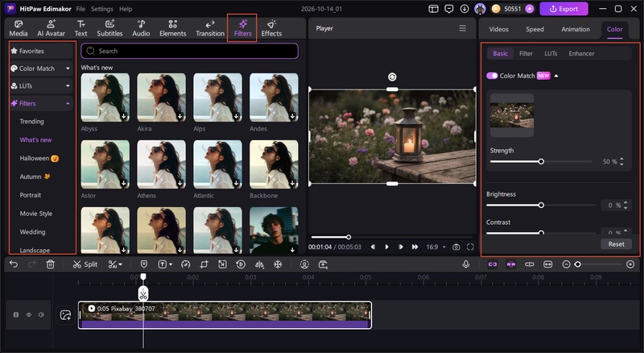Collapse the Color Match section arrow
The width and height of the screenshot is (644, 353).
[x=556, y=76]
